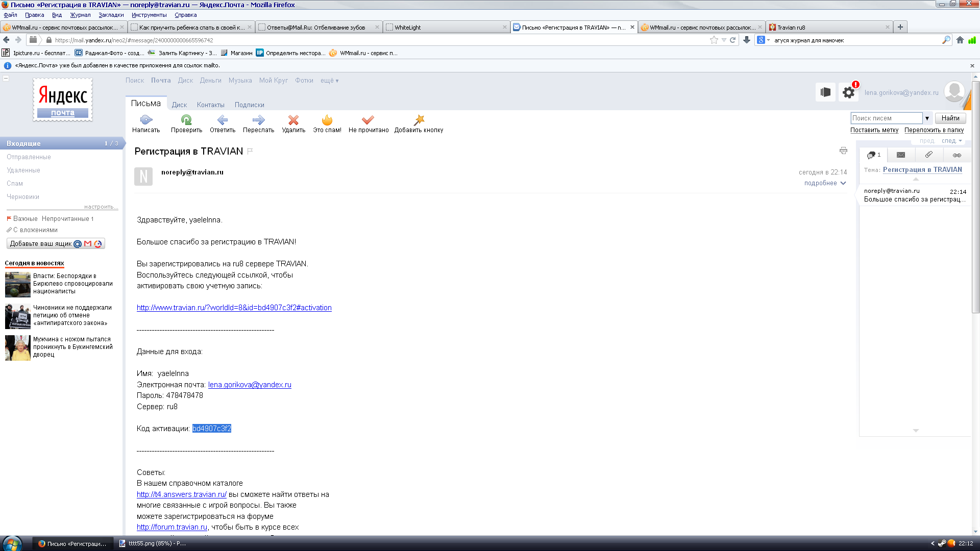
Task: Click the Travian activation link
Action: (234, 308)
